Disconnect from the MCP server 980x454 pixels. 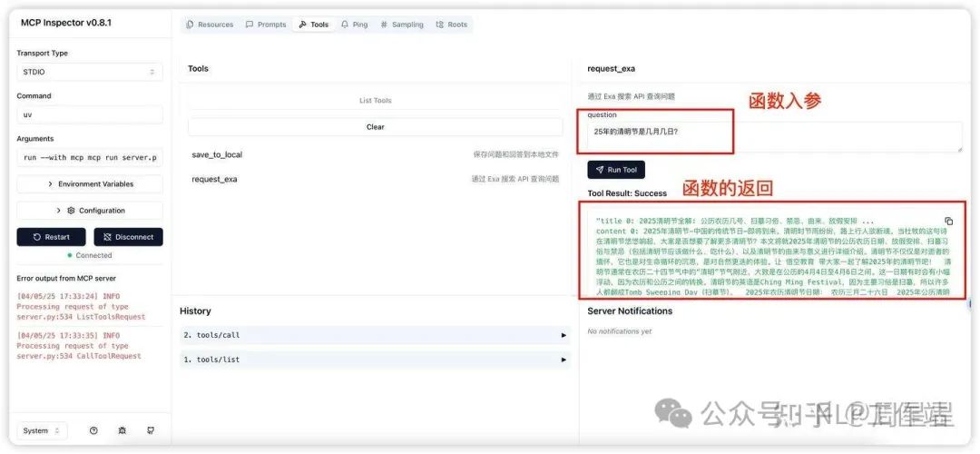(128, 237)
